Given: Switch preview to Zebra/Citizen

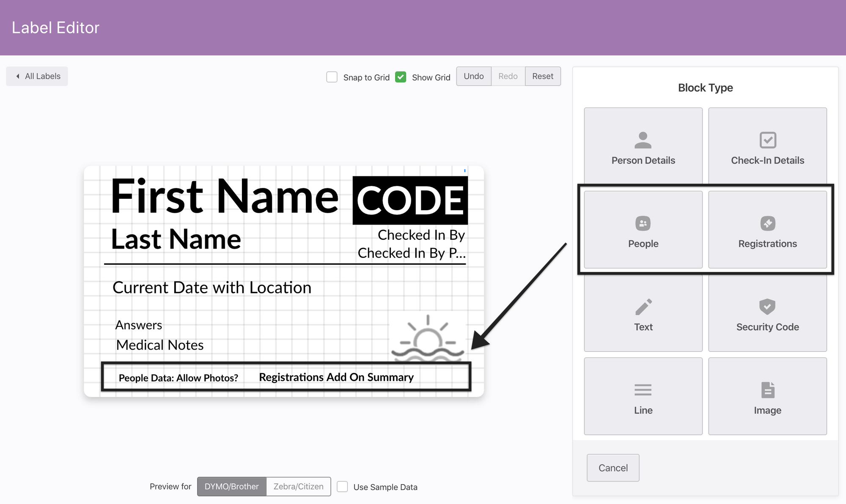Looking at the screenshot, I should (x=298, y=487).
